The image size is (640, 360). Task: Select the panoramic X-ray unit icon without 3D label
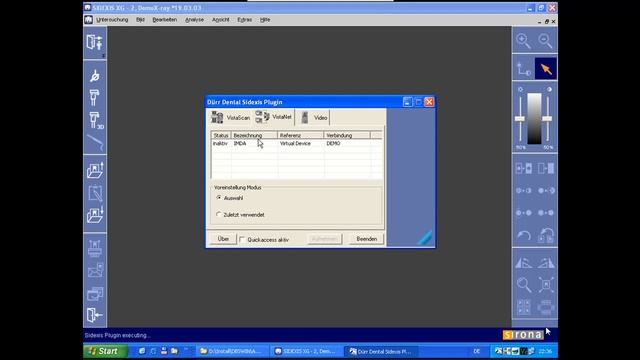pyautogui.click(x=94, y=97)
